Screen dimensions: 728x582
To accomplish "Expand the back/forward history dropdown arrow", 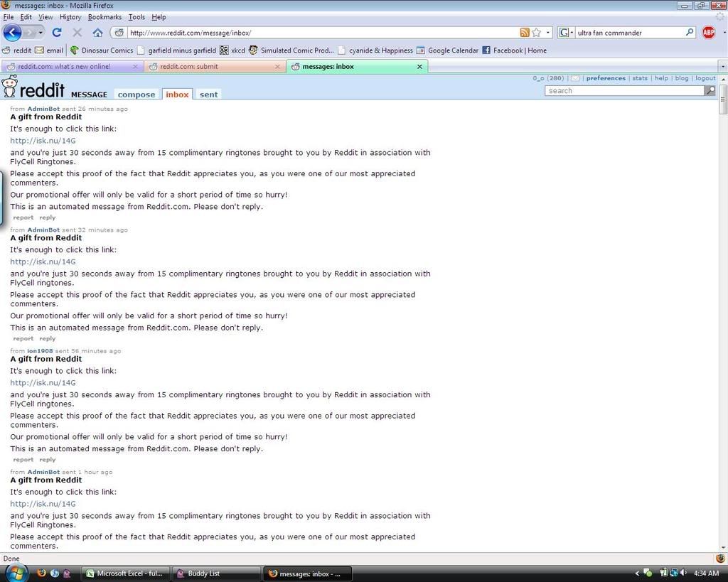I will (41, 33).
